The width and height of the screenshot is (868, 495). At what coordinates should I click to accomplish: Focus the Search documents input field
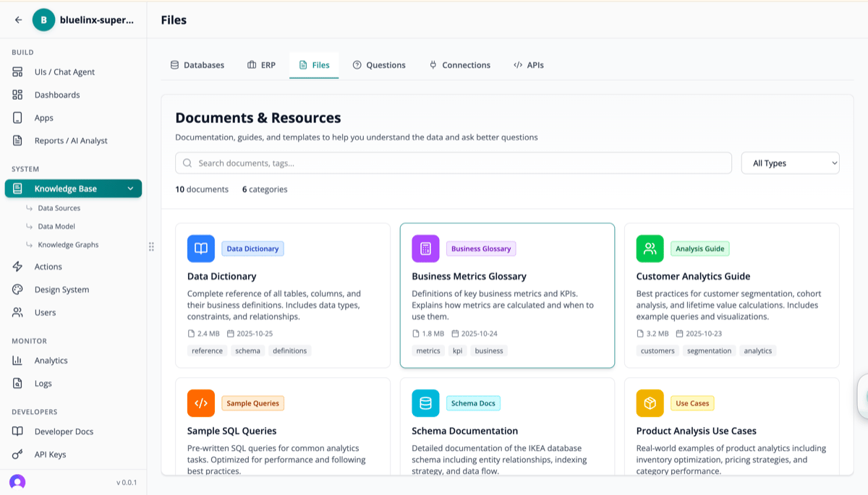click(454, 163)
